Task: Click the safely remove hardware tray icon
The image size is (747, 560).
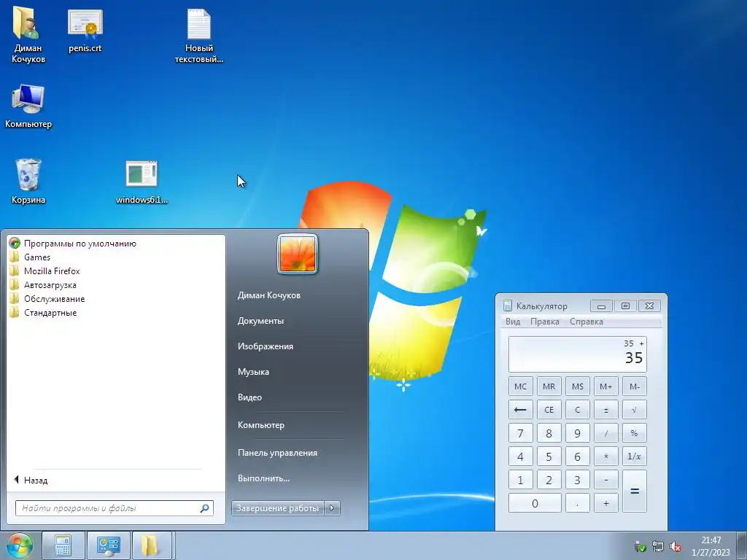Action: click(640, 547)
